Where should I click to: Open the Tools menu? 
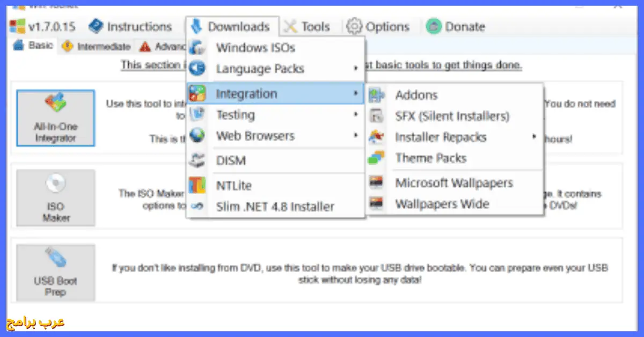coord(306,26)
